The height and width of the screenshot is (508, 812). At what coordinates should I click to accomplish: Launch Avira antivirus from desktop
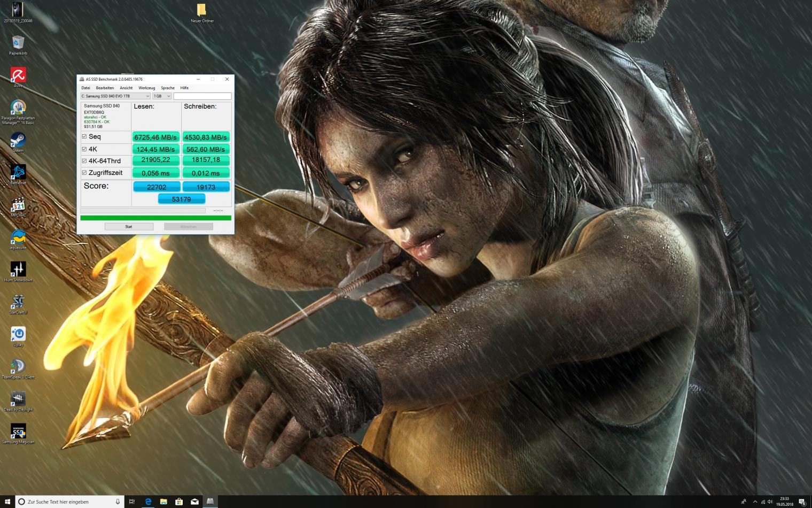coord(18,78)
